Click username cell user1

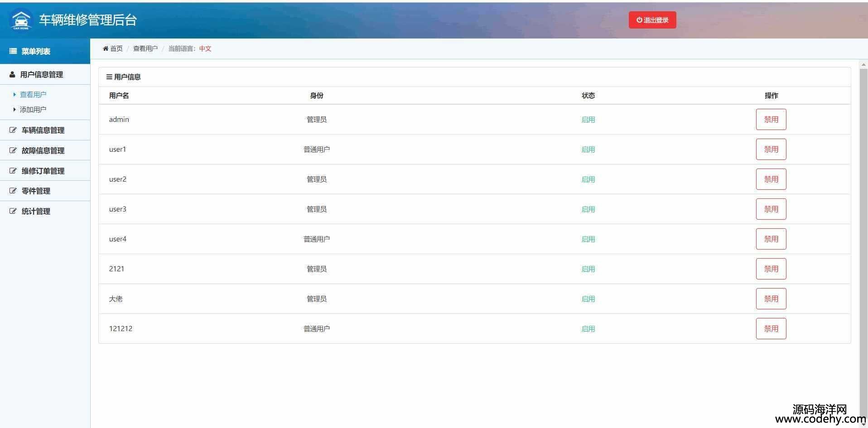click(x=118, y=149)
